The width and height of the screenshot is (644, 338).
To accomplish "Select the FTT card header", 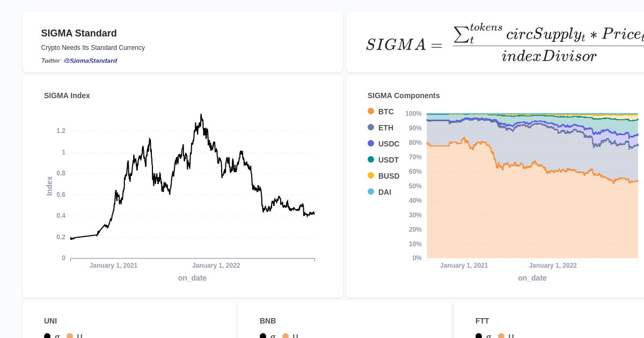I will [482, 321].
